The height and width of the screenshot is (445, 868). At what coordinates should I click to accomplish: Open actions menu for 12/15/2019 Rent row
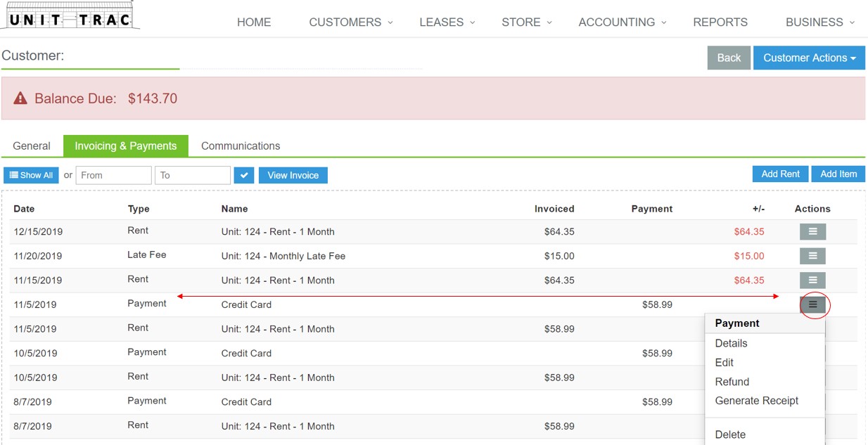(812, 231)
